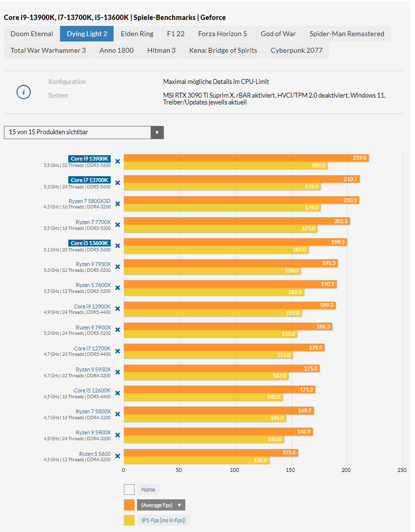Click the white Name legend swatch
The image size is (415, 532).
pyautogui.click(x=129, y=490)
